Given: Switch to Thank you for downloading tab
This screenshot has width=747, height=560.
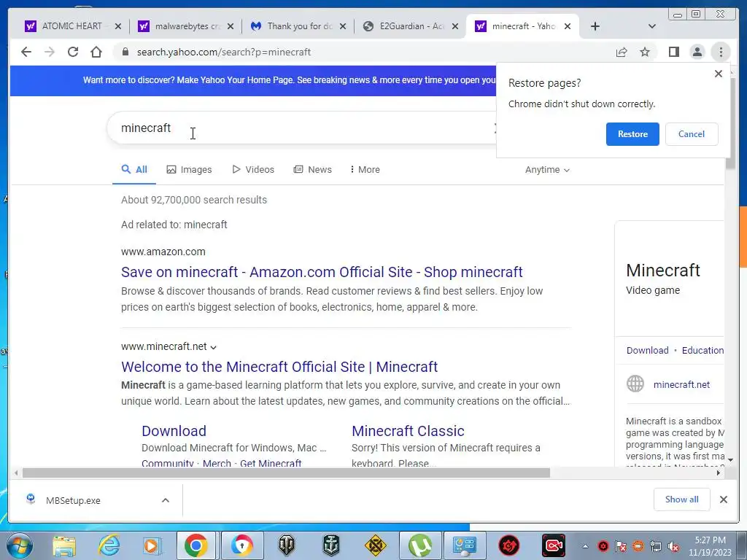Looking at the screenshot, I should click(x=298, y=26).
